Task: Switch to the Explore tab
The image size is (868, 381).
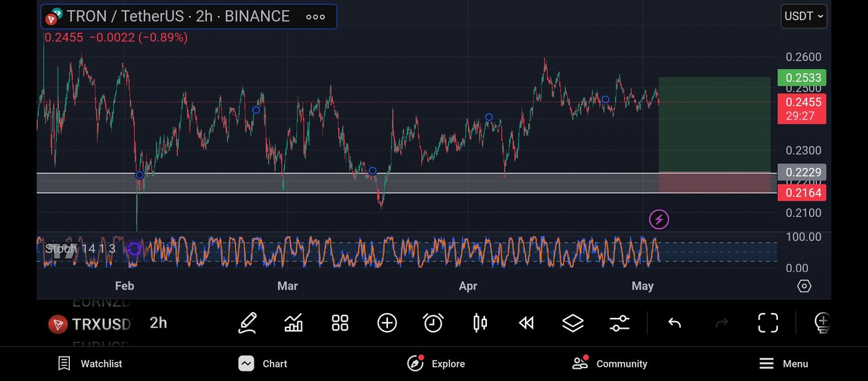Action: (436, 363)
